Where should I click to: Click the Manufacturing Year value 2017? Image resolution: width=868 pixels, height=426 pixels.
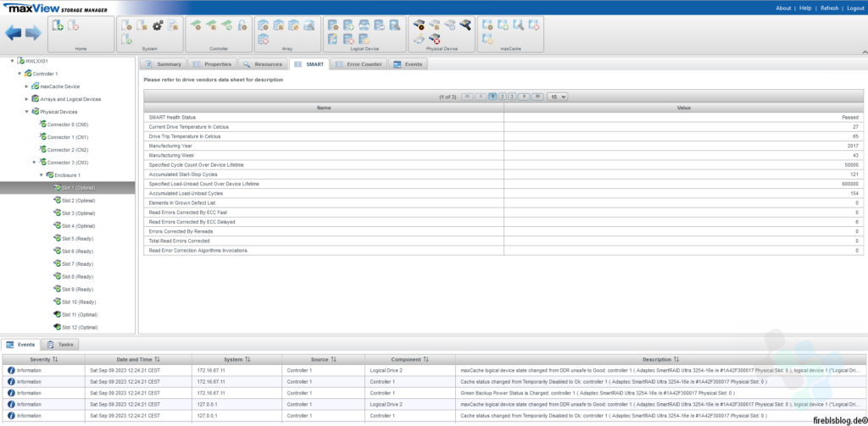click(x=853, y=146)
